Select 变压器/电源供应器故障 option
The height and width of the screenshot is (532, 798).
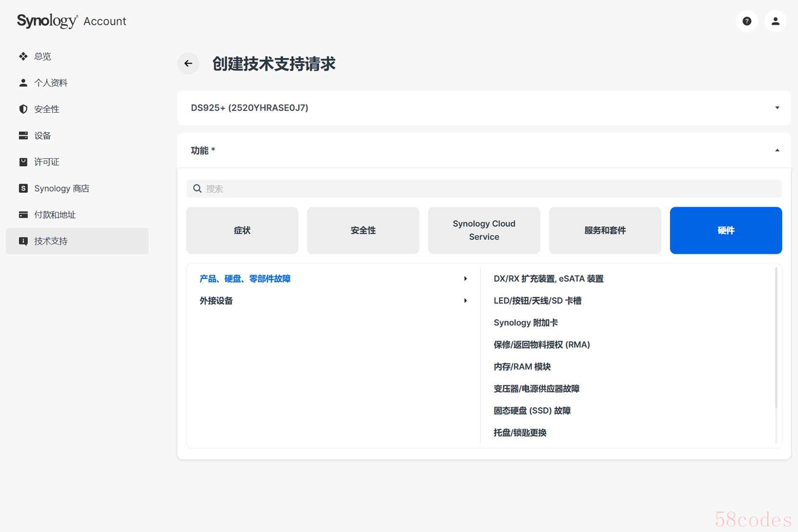coord(537,389)
